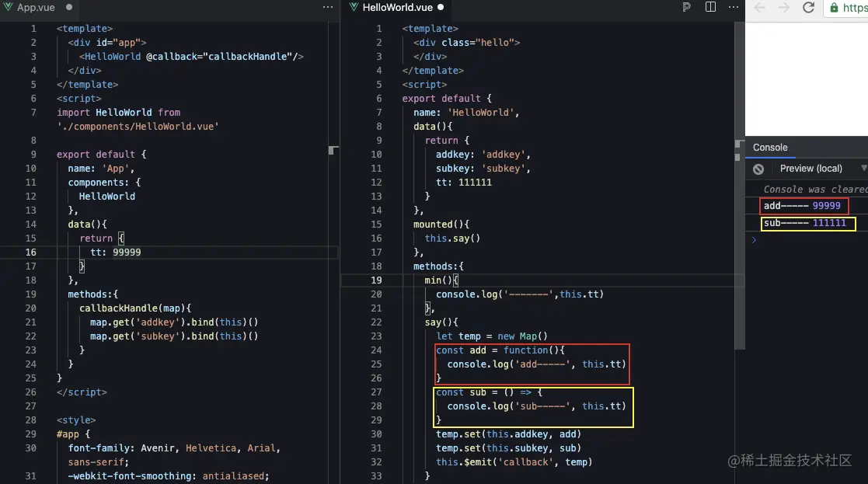Click "map.get('addkey').bind(this)()" line in App.vue

click(174, 322)
